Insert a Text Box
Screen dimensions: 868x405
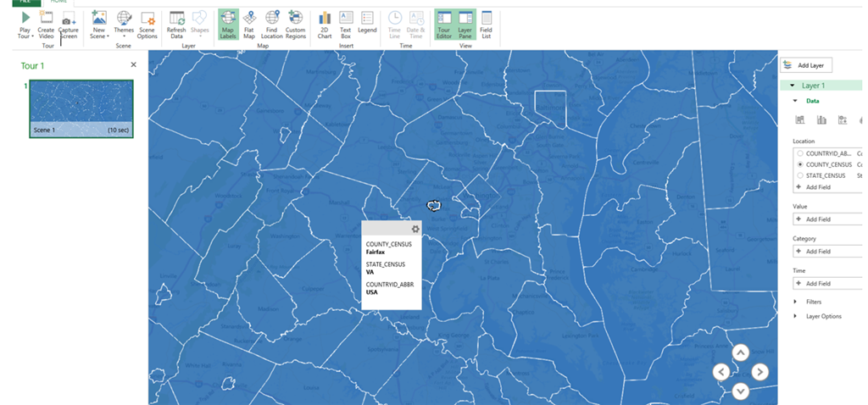(346, 25)
